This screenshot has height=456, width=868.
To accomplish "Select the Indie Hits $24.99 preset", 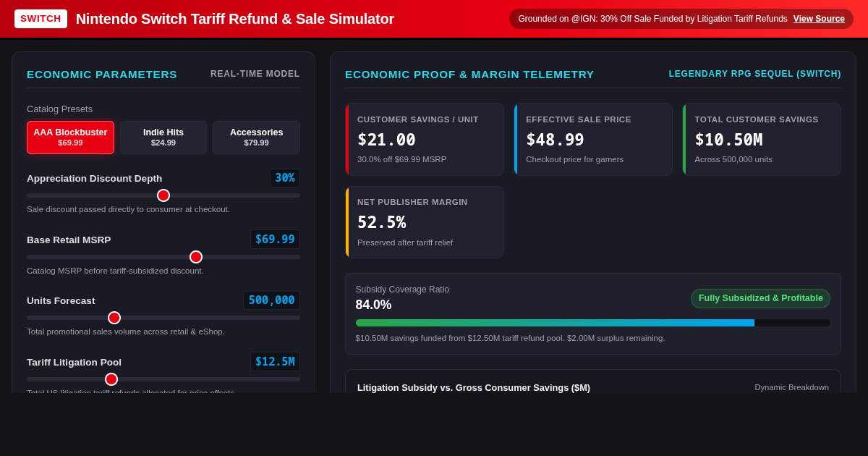I will point(163,138).
